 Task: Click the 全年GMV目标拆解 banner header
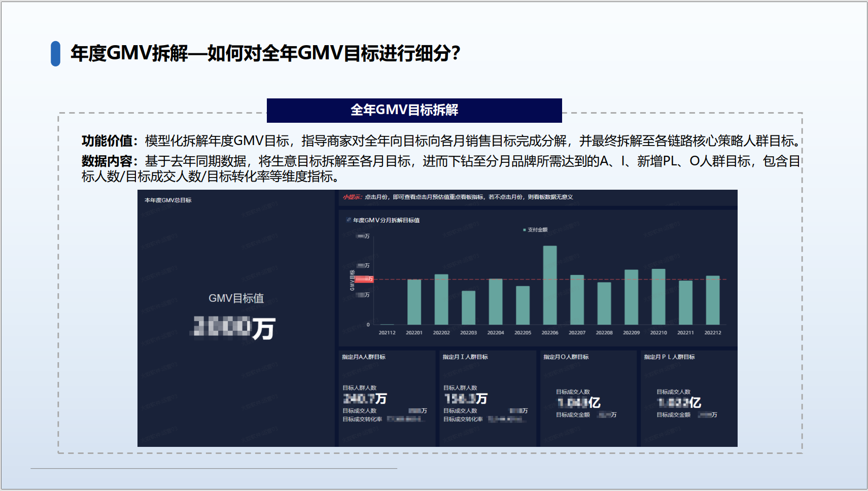(414, 110)
